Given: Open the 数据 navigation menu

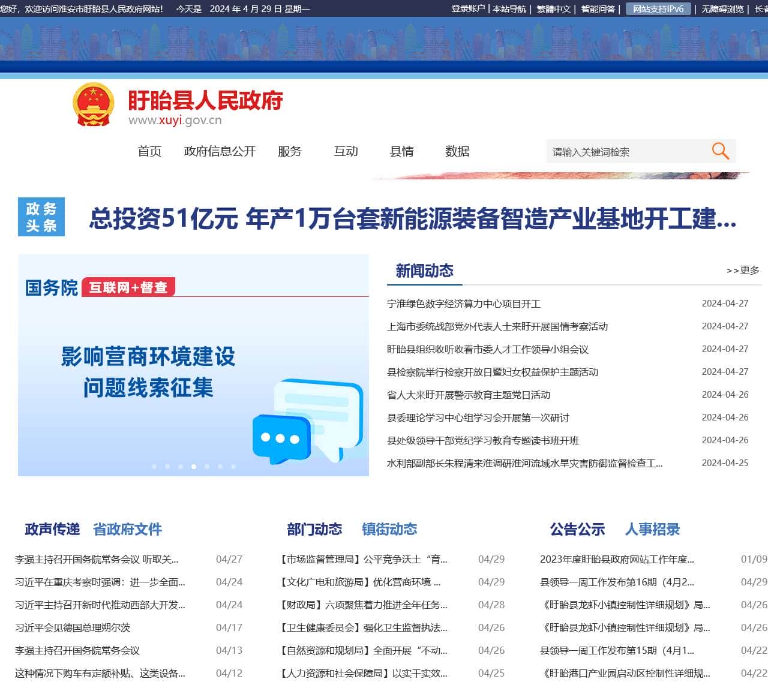Looking at the screenshot, I should [x=457, y=152].
